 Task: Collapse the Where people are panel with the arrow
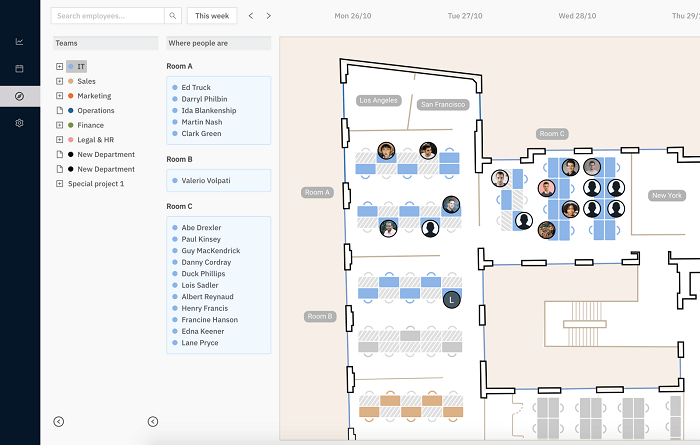click(x=153, y=422)
